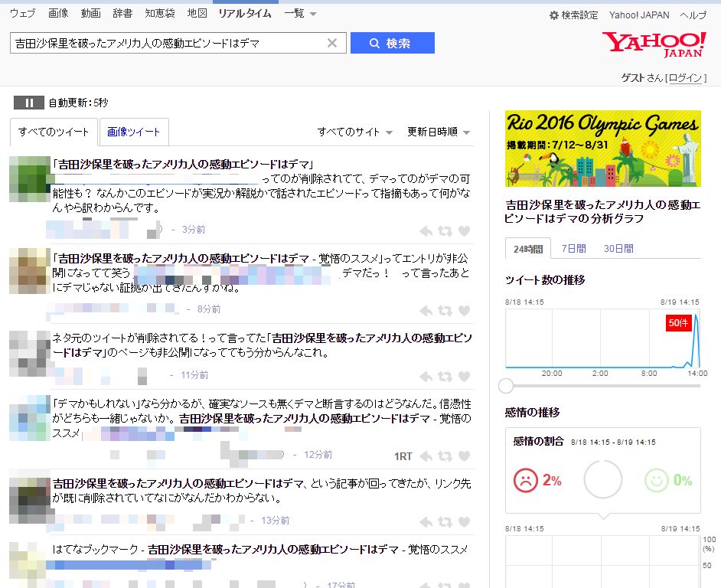Select the 24時間 graph tab
This screenshot has height=588, width=721.
click(x=528, y=249)
